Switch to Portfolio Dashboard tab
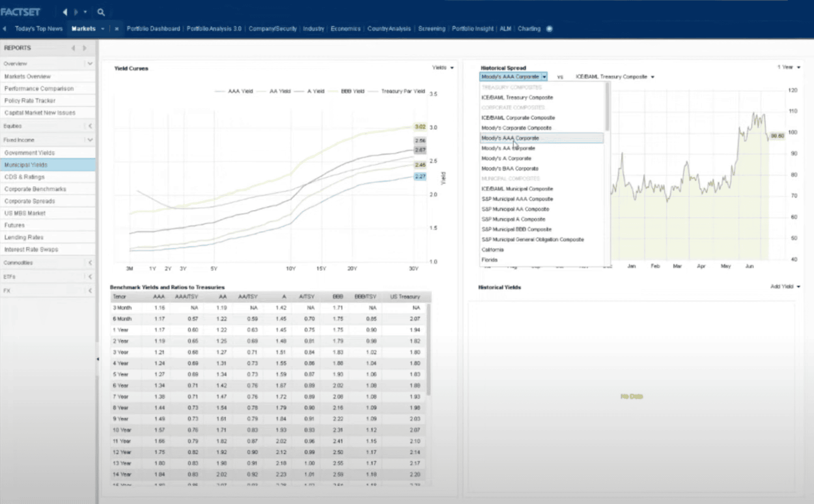 point(153,29)
